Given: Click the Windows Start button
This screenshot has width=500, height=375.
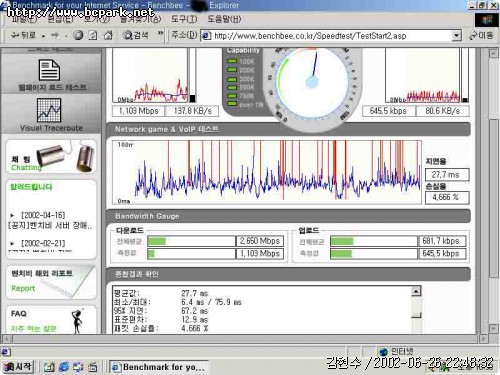Looking at the screenshot, I should point(18,367).
